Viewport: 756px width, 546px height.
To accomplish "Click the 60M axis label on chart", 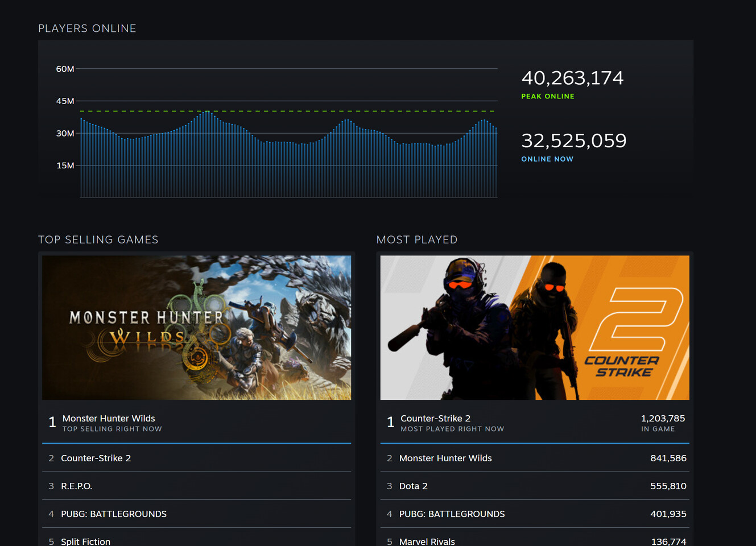I will pos(65,69).
